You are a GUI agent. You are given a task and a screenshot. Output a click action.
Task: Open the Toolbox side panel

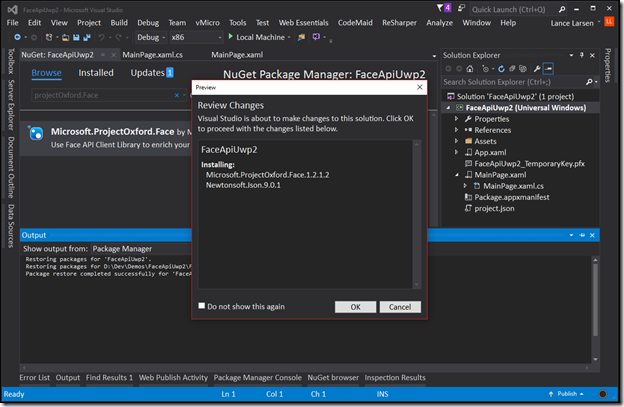tap(11, 61)
